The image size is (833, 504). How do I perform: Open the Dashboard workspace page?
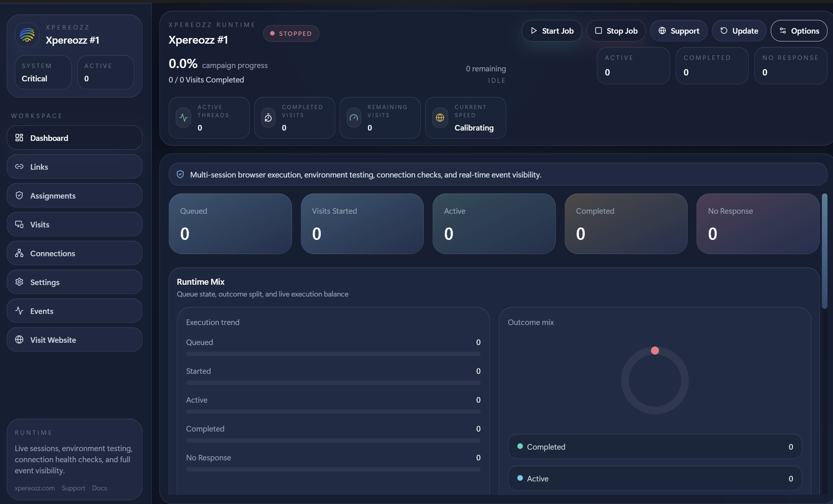click(x=74, y=138)
